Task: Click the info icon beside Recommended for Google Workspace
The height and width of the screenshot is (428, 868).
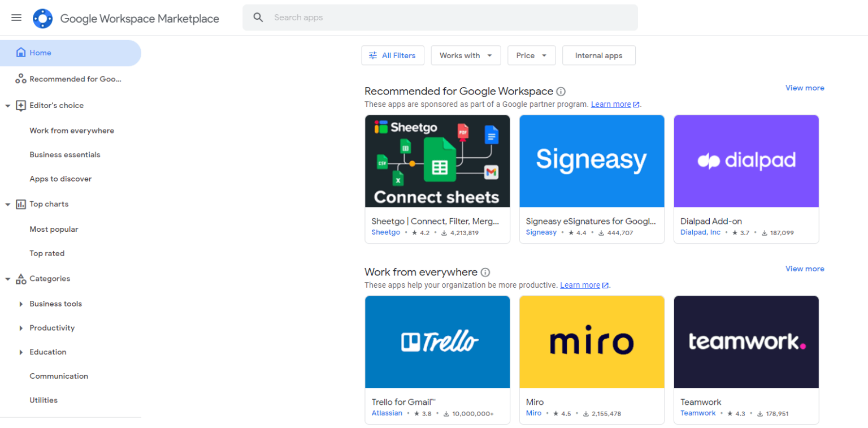Action: [561, 91]
